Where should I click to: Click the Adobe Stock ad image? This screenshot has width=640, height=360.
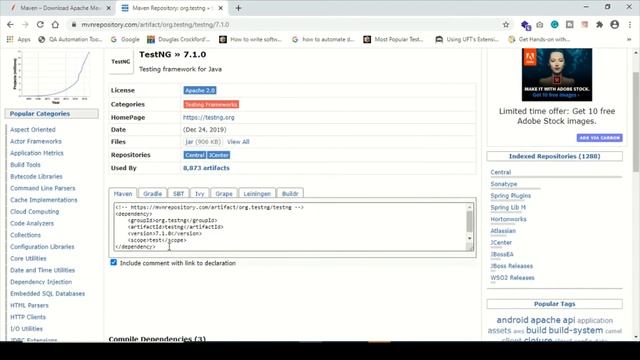coord(557,75)
